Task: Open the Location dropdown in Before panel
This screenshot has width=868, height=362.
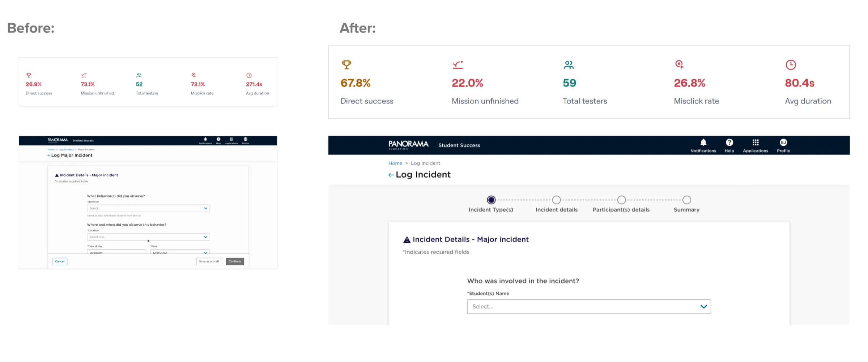Action: (148, 237)
